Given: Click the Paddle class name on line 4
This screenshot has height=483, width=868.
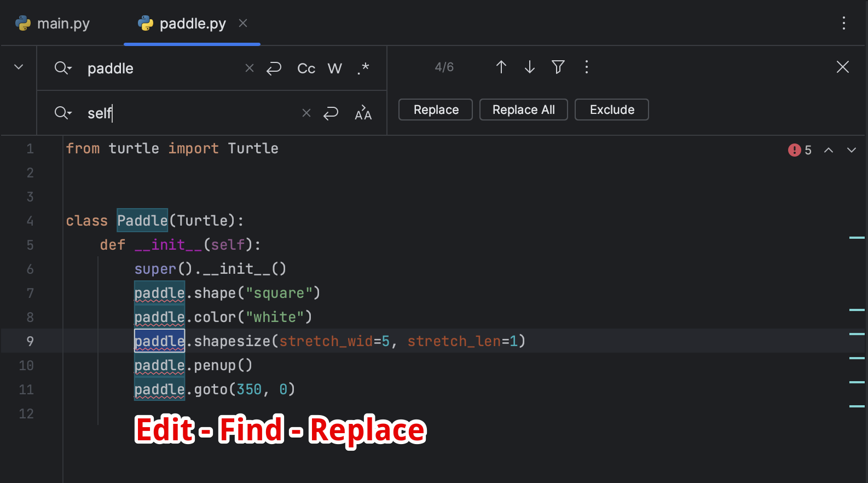Looking at the screenshot, I should pos(142,221).
